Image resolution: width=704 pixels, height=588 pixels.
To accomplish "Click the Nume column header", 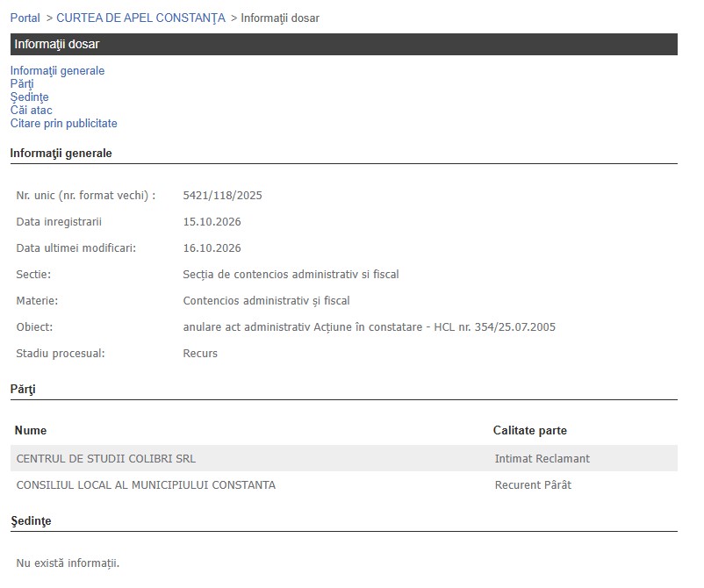I will point(31,430).
